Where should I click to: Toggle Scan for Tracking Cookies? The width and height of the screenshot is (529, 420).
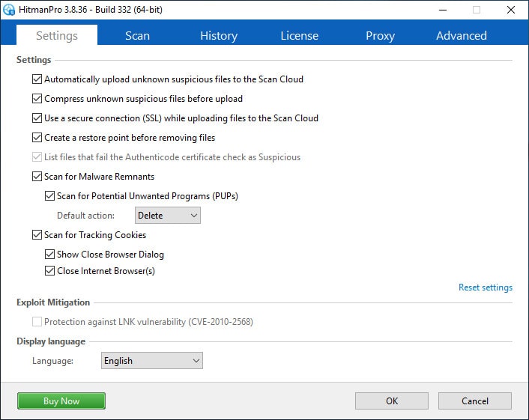[37, 235]
